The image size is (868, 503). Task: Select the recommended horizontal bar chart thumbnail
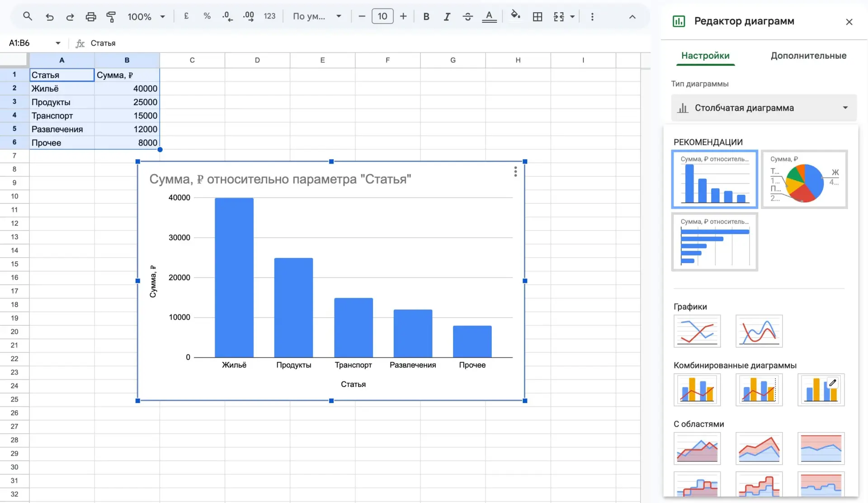(x=715, y=242)
